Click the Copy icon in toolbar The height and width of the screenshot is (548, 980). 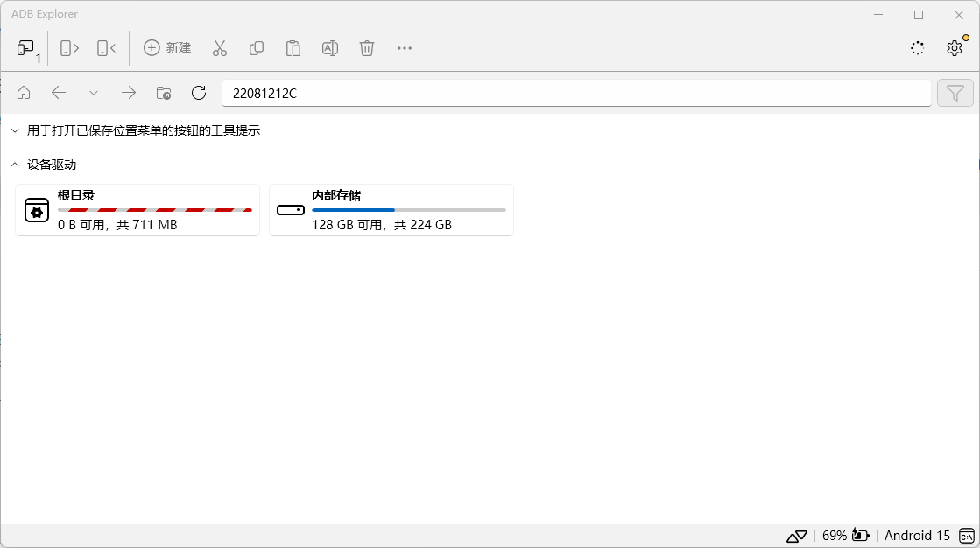tap(257, 48)
